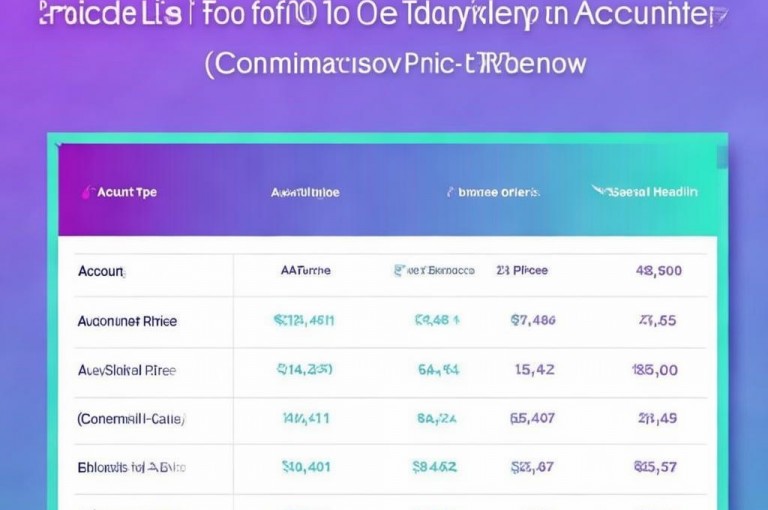Click the faint icon after the Accunnter title
Viewport: 768px width, 510px height.
720,16
